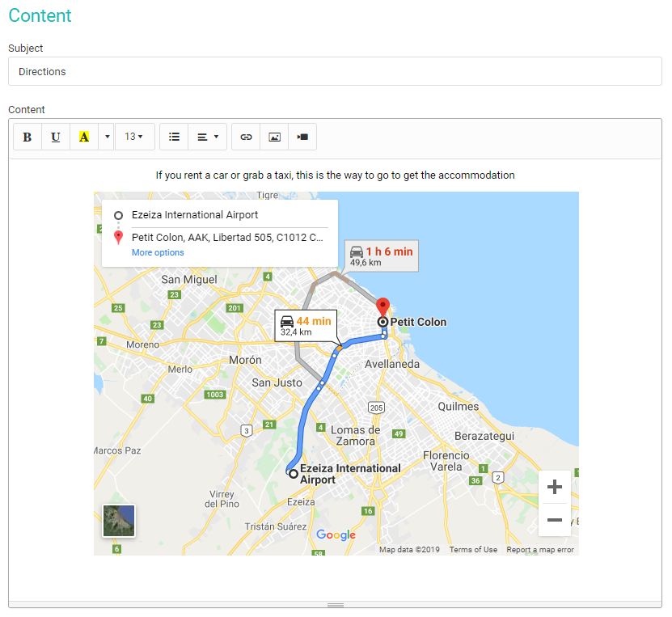The width and height of the screenshot is (672, 617).
Task: Click the Quilmes map label
Action: point(459,407)
